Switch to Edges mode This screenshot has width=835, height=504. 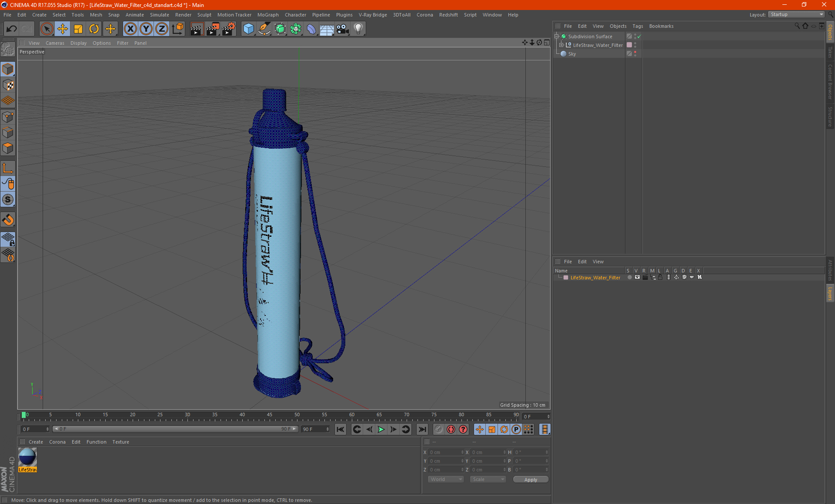pos(8,133)
